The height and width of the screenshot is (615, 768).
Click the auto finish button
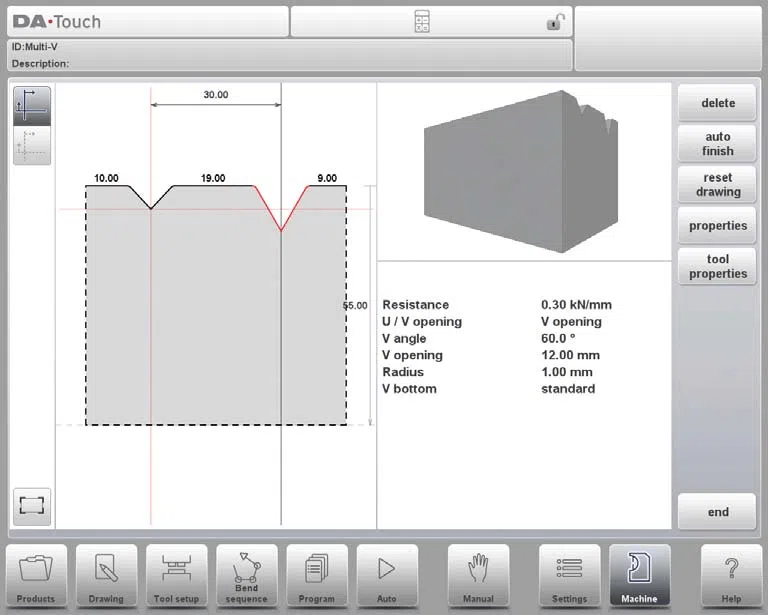[717, 143]
